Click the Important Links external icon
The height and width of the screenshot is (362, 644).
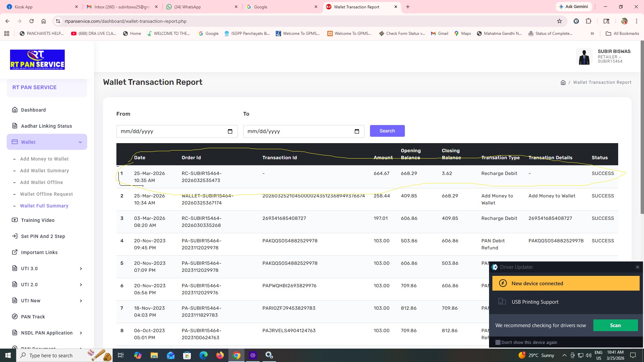15,252
